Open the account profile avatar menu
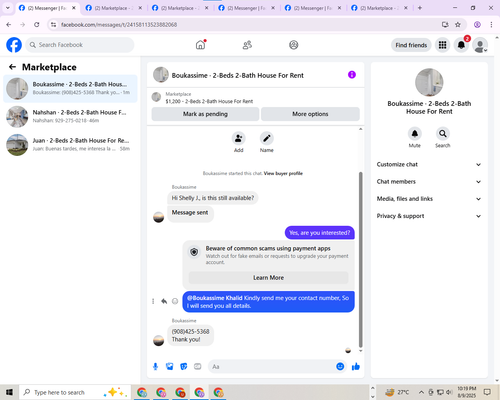 [480, 45]
